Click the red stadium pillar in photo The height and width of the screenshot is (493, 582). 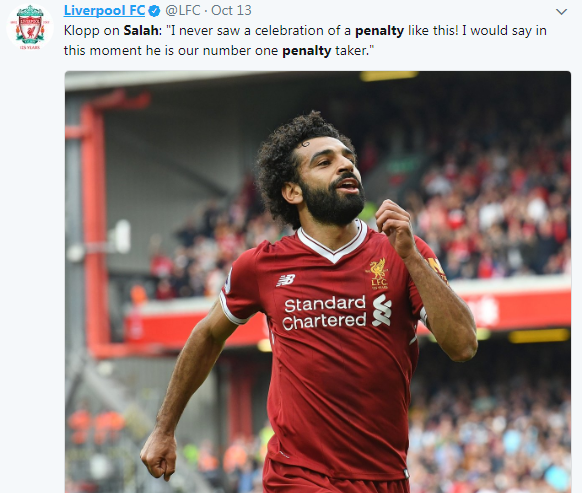[x=94, y=223]
